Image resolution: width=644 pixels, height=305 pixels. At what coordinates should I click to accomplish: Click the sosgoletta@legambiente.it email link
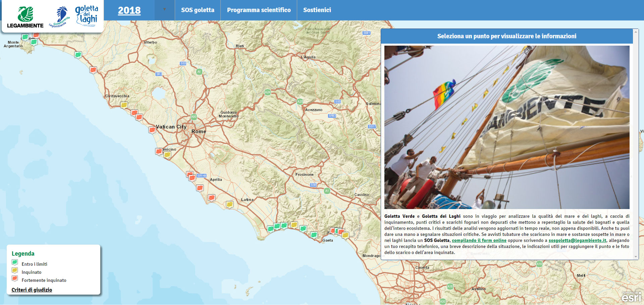point(577,241)
